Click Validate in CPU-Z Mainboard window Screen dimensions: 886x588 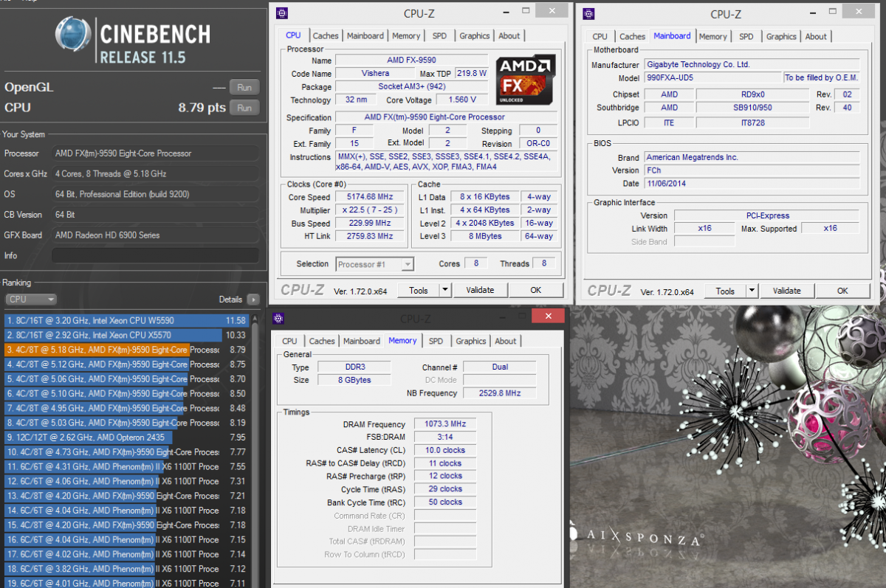787,291
